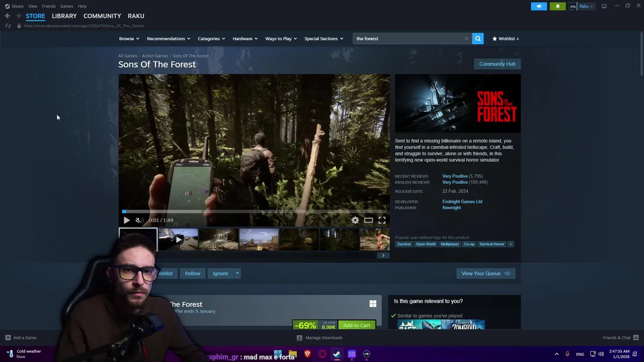The height and width of the screenshot is (362, 644).
Task: Switch the trailer to fullscreen
Action: tap(382, 220)
